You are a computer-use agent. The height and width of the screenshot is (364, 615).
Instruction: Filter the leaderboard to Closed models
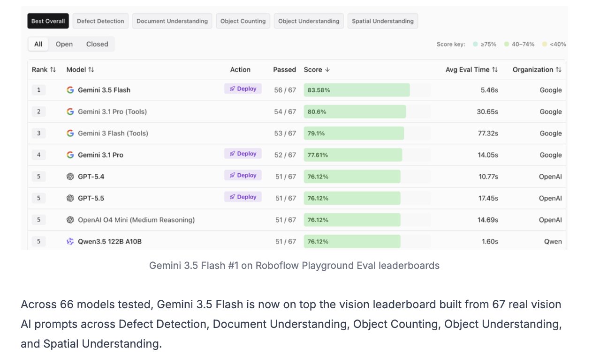tap(97, 44)
